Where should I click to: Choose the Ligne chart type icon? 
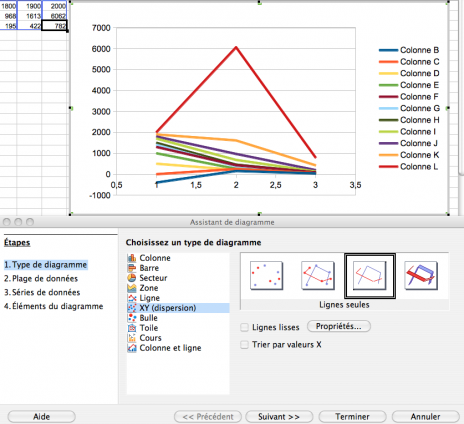[132, 298]
